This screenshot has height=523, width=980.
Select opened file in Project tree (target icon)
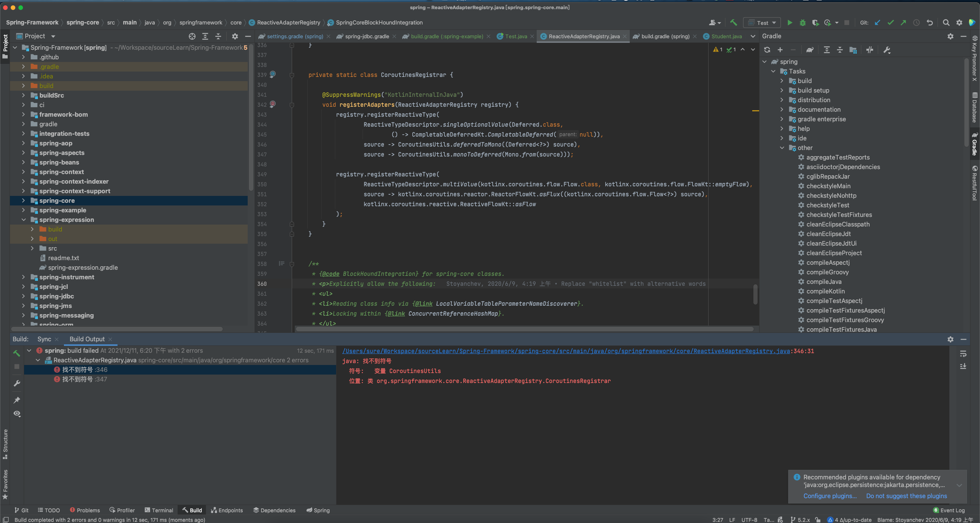pyautogui.click(x=192, y=36)
